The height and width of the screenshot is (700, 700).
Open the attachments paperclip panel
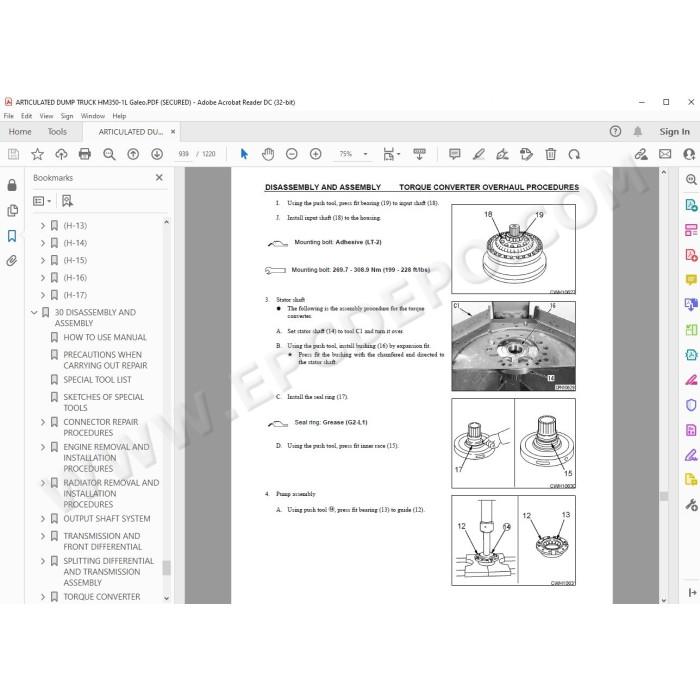pyautogui.click(x=12, y=261)
